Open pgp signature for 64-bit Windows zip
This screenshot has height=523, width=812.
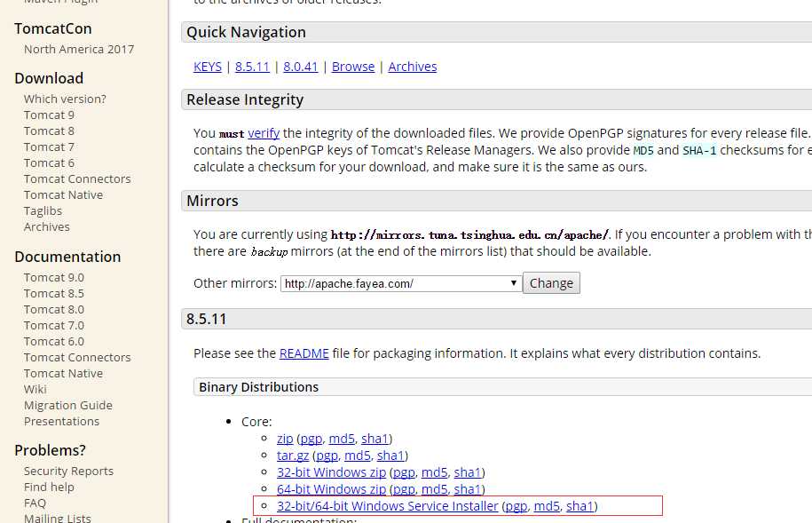(404, 489)
